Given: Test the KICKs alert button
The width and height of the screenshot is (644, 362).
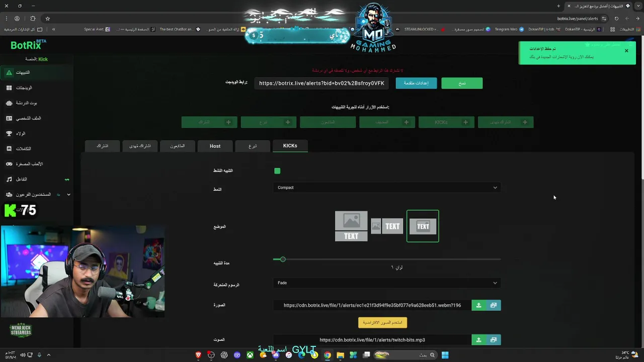Looking at the screenshot, I should click(446, 122).
